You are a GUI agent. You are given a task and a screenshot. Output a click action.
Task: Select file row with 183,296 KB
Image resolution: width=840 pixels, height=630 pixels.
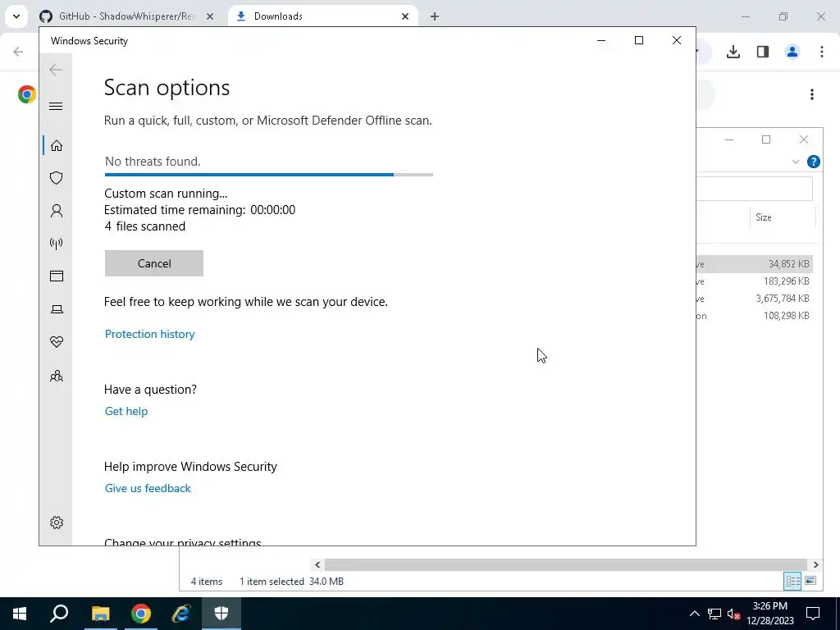[x=755, y=281]
